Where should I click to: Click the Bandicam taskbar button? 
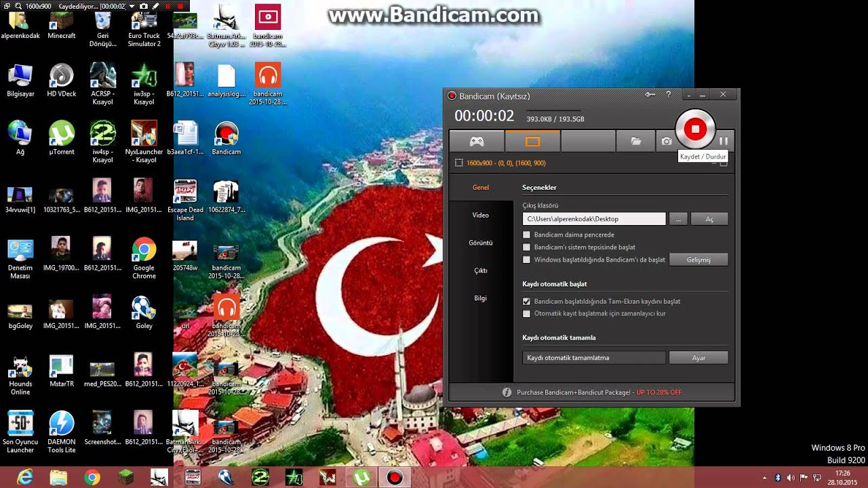tap(394, 478)
